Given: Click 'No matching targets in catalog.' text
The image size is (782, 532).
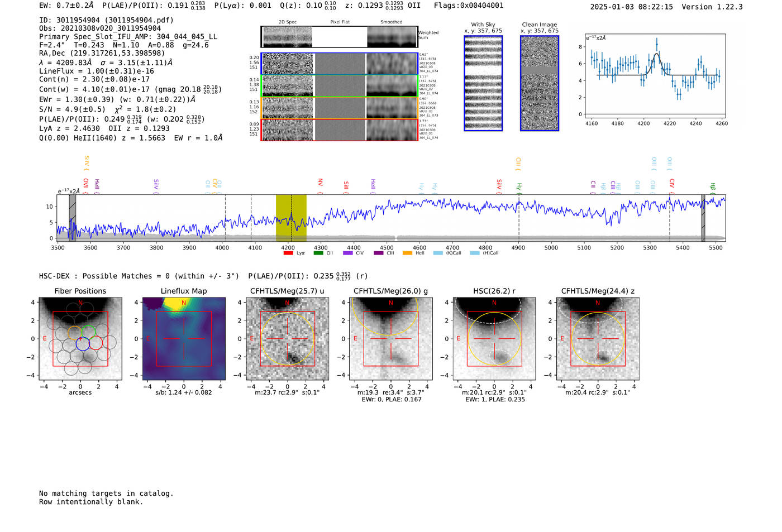Looking at the screenshot, I should coord(106,493).
